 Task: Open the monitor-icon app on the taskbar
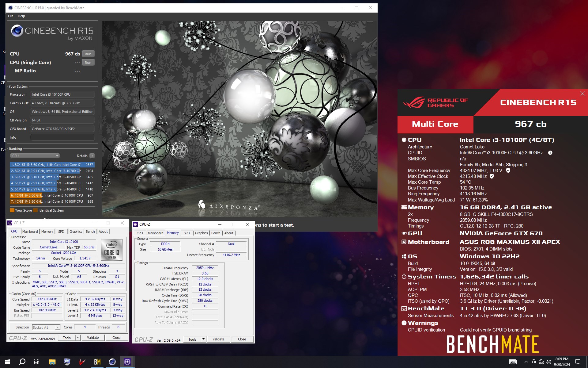coord(67,362)
